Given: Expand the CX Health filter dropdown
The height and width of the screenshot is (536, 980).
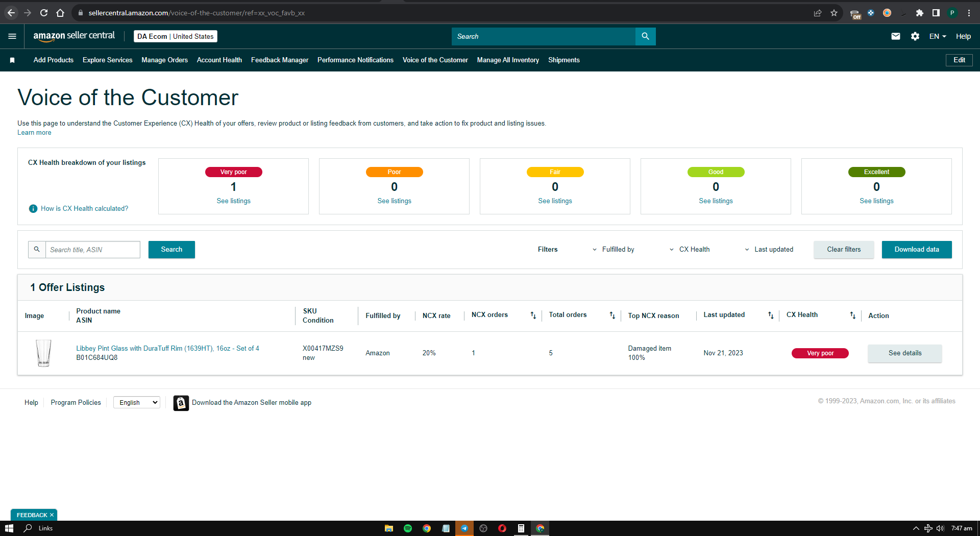Looking at the screenshot, I should pyautogui.click(x=690, y=250).
